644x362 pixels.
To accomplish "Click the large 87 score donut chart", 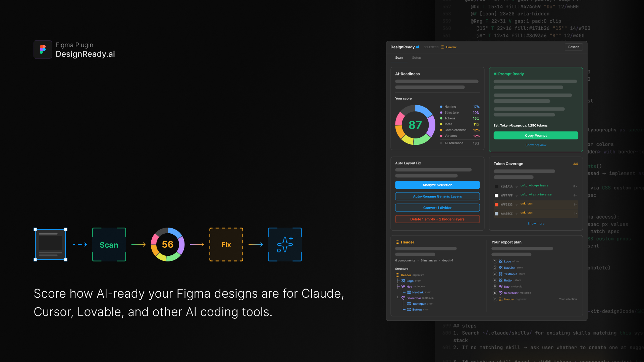I will tap(415, 125).
